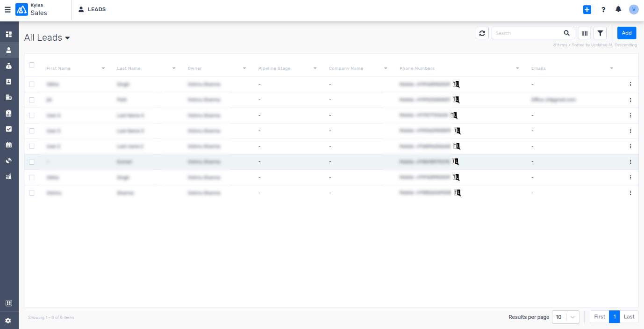Open three-dot menu for first lead row
644x329 pixels.
(630, 84)
